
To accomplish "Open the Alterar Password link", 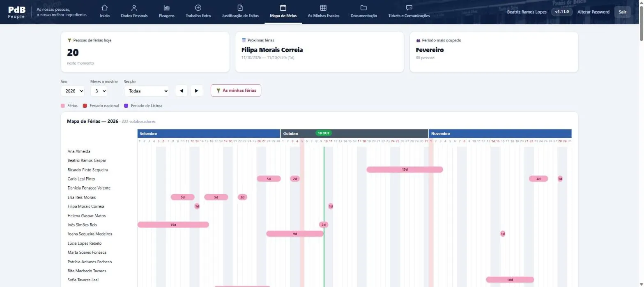I will tap(593, 12).
